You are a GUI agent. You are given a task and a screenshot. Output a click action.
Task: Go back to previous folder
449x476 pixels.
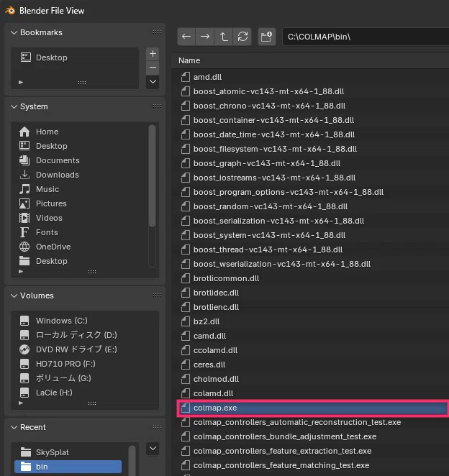point(186,37)
